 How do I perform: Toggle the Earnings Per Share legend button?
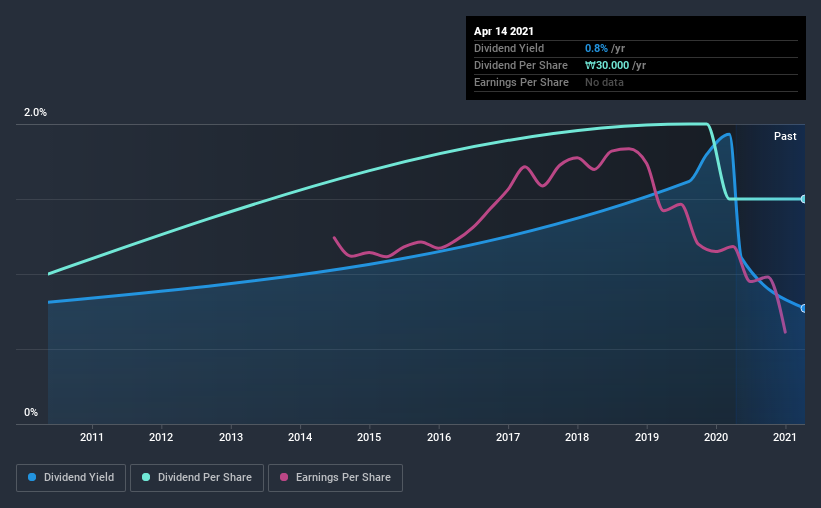(335, 478)
